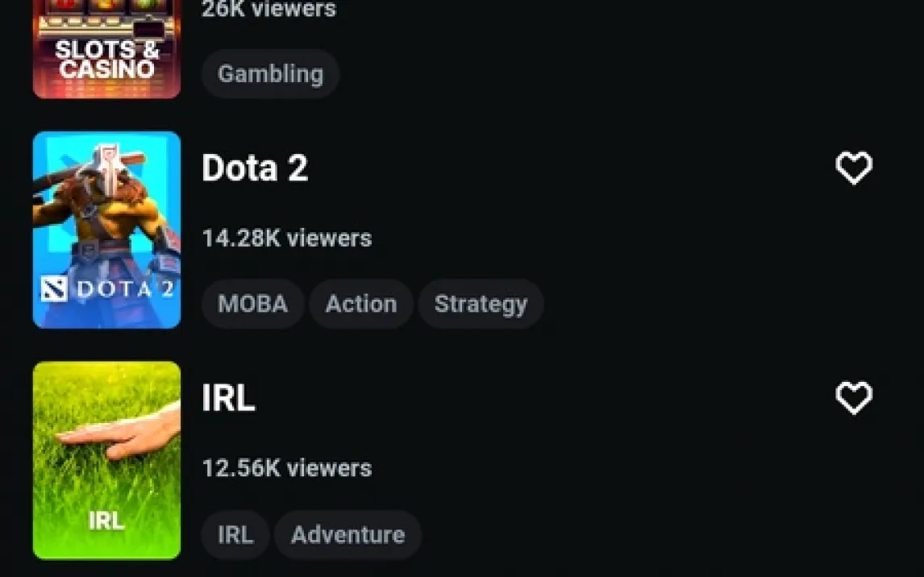Filter by the MOBA tag

(x=252, y=304)
